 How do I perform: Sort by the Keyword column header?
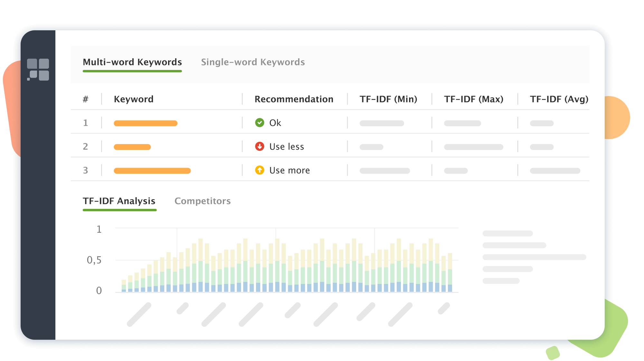point(134,99)
